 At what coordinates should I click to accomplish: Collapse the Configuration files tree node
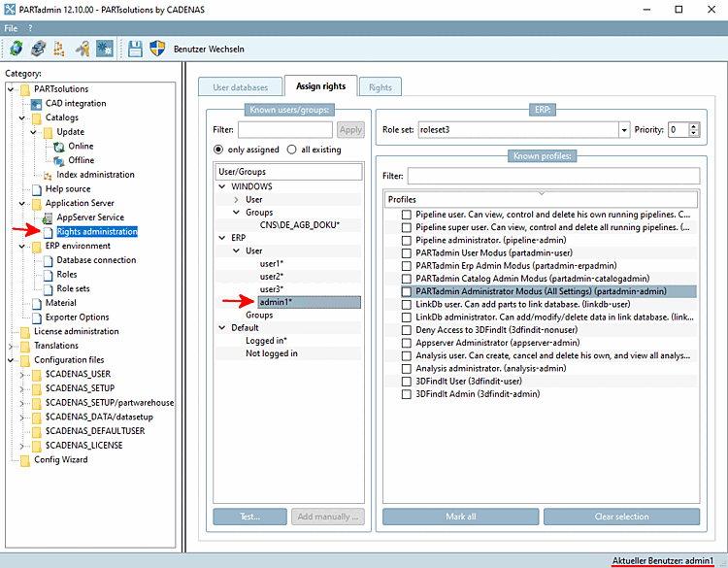[x=11, y=360]
